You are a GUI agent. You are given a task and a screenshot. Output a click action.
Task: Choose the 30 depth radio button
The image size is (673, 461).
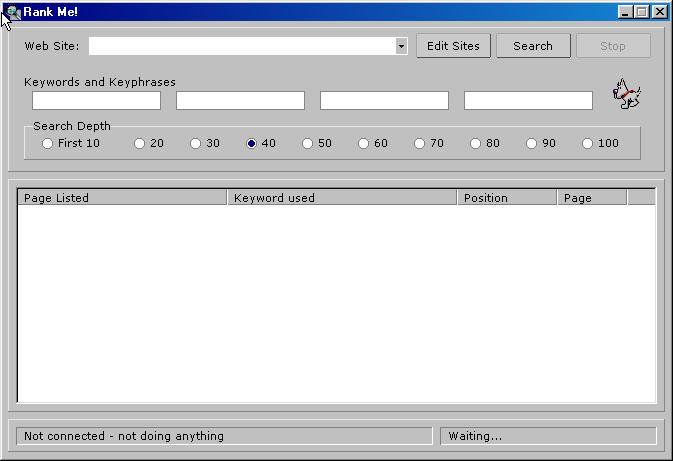coord(196,144)
